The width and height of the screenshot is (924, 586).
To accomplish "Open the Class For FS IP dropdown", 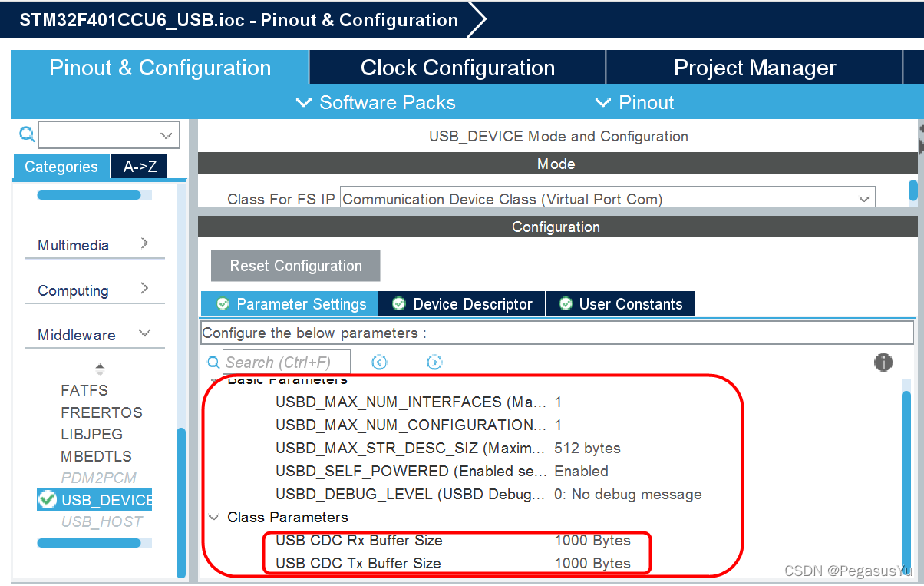I will click(608, 199).
